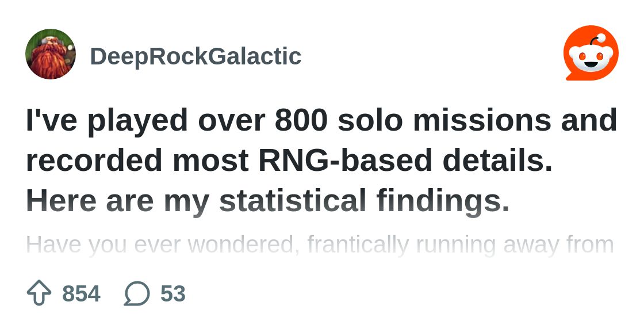644x336 pixels.
Task: Upvote the post with the arrow icon
Action: click(39, 293)
